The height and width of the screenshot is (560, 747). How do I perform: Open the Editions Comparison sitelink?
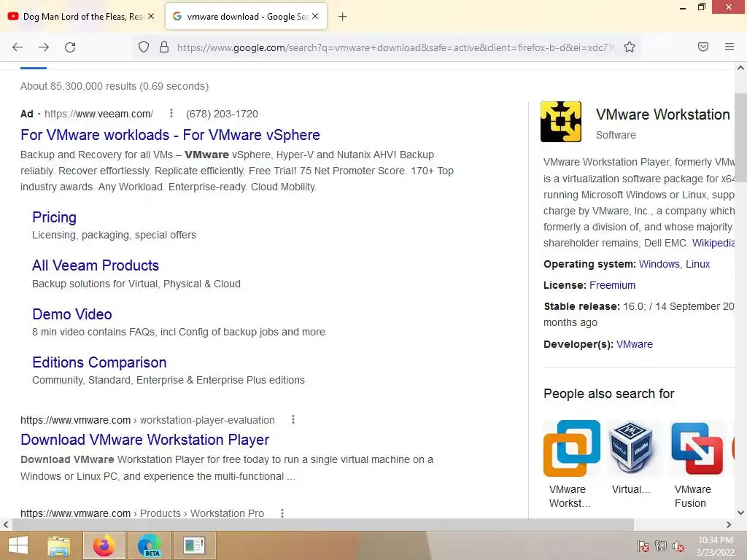[99, 362]
